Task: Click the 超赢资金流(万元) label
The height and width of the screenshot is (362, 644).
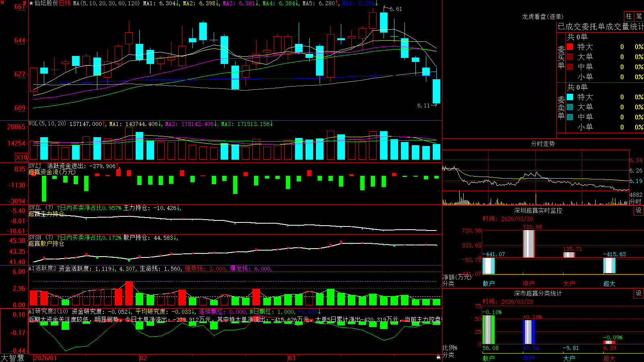Action: pyautogui.click(x=52, y=172)
